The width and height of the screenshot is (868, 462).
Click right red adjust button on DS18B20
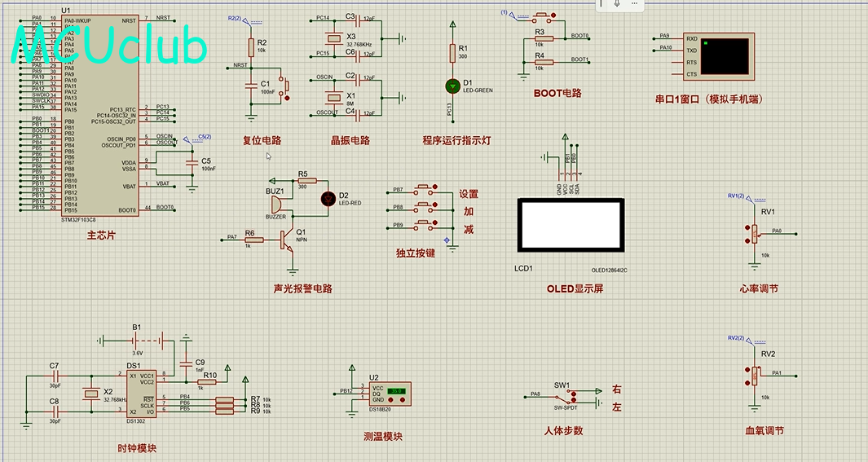[404, 399]
